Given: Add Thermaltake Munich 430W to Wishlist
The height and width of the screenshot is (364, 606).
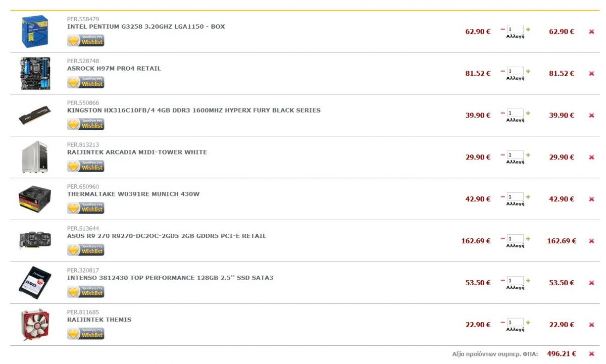Looking at the screenshot, I should [x=86, y=208].
